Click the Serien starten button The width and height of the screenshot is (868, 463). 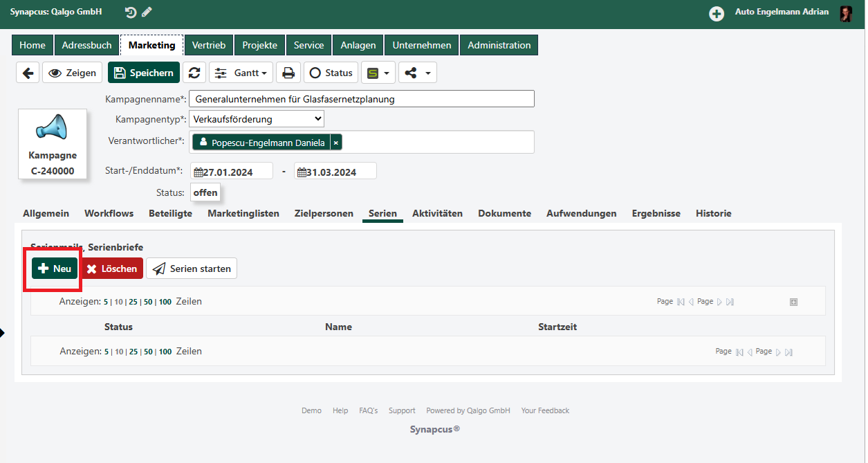(192, 269)
